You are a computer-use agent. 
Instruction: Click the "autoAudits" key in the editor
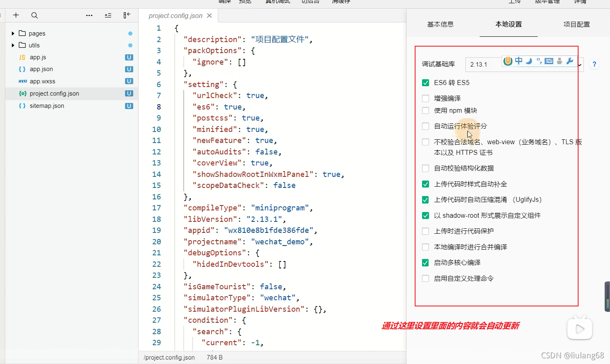click(x=219, y=152)
